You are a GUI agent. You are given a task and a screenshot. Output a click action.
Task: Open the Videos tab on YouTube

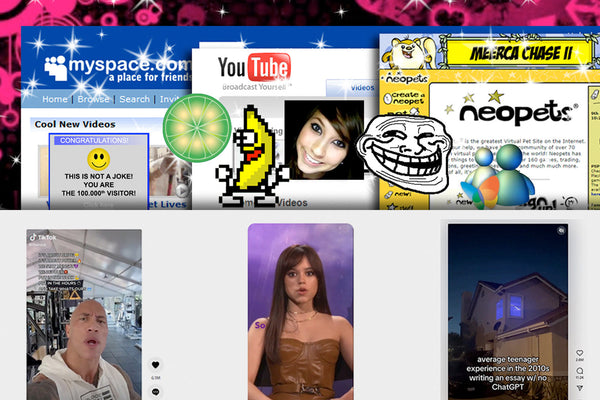362,88
